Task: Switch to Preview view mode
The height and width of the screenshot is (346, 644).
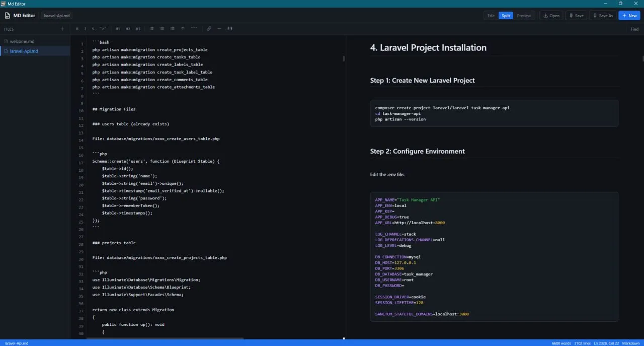Action: pyautogui.click(x=524, y=16)
